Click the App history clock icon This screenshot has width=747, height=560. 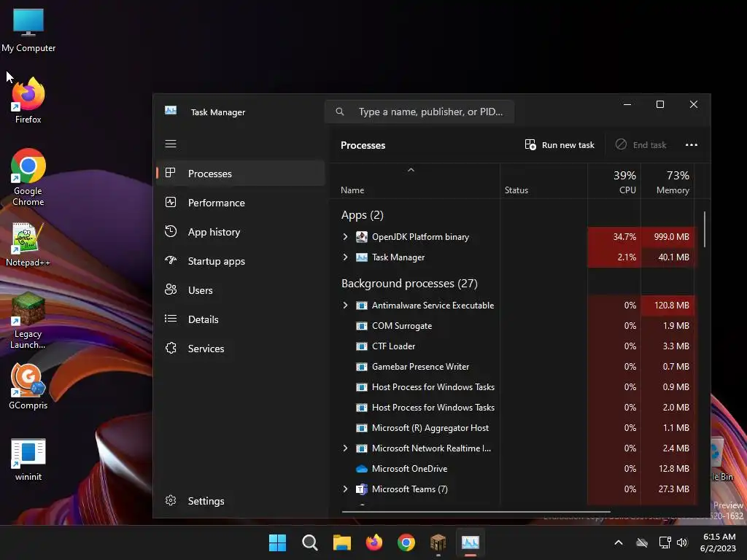(171, 231)
